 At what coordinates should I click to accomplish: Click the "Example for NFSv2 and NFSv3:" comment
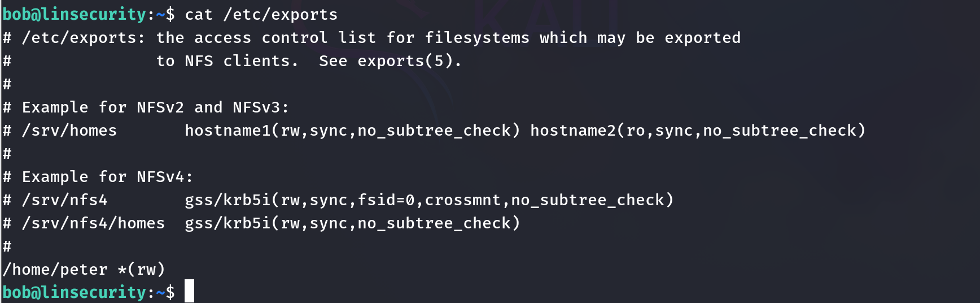point(155,107)
